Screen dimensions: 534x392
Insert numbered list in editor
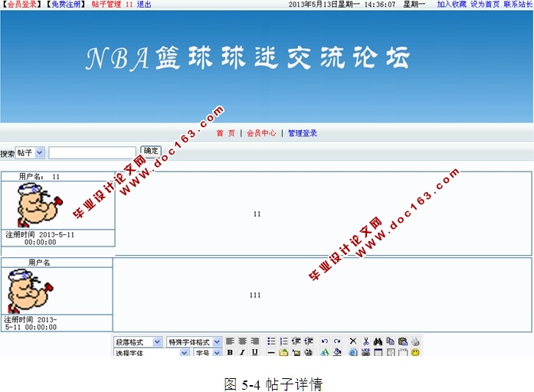pyautogui.click(x=283, y=341)
